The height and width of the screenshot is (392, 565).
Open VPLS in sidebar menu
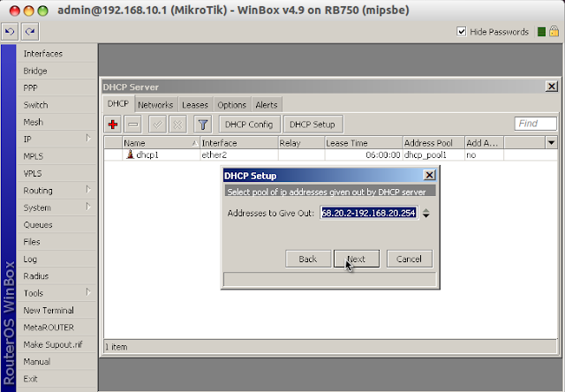coord(56,173)
